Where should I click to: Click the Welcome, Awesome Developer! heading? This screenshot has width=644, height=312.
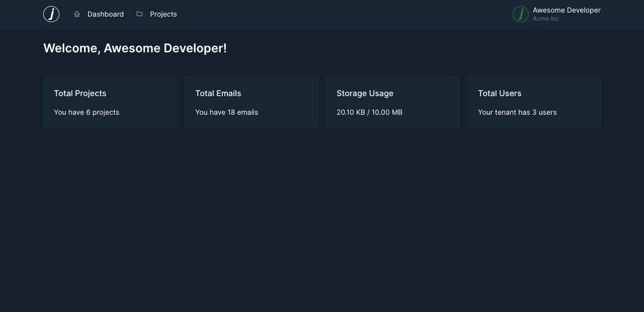(x=135, y=48)
